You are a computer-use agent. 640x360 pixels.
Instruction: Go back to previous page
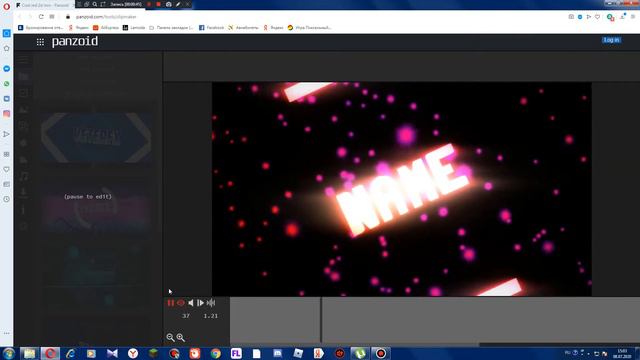[x=20, y=17]
